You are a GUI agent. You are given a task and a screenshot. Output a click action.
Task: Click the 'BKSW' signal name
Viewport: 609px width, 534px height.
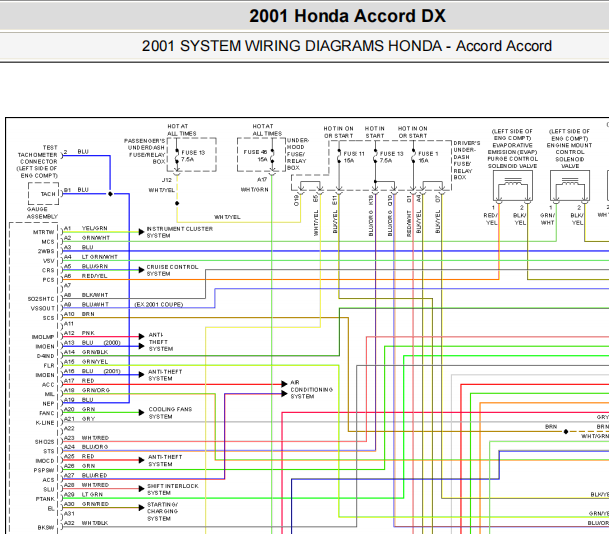tap(46, 527)
